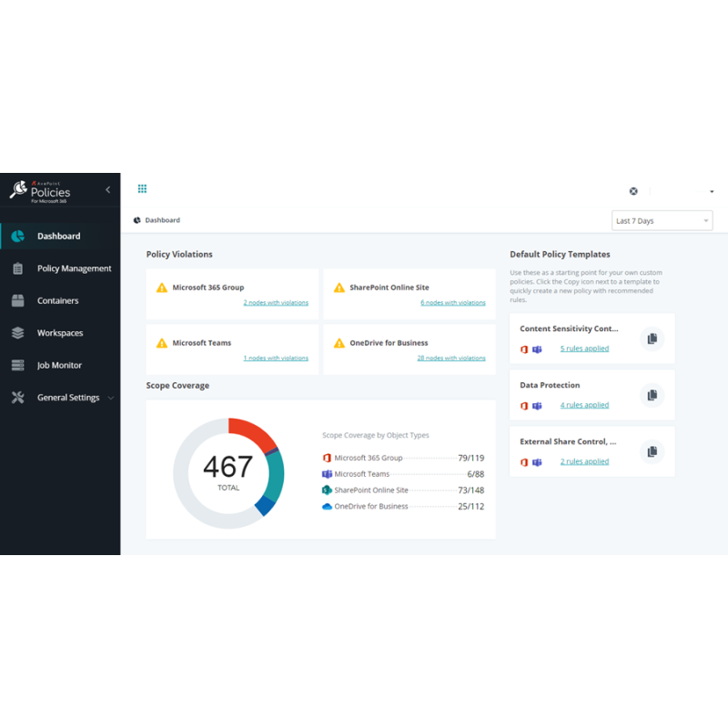Click the 79/119 coverage value
728x728 pixels.
tap(470, 458)
